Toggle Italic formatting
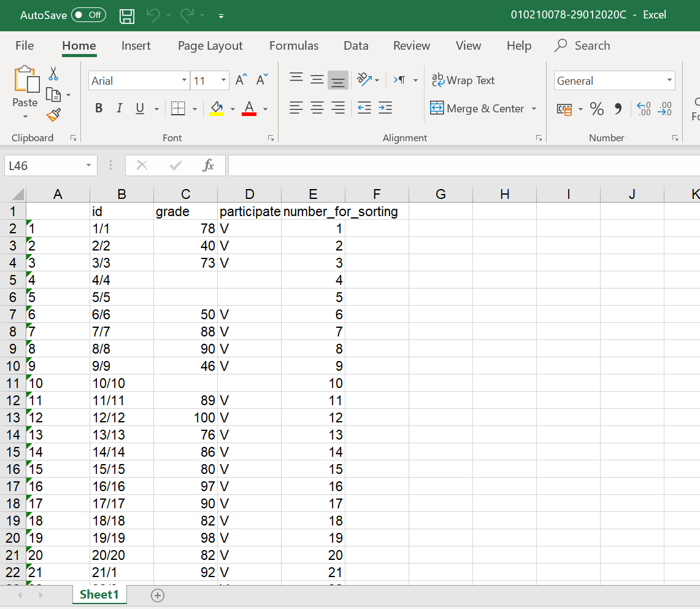The width and height of the screenshot is (700, 609). pyautogui.click(x=119, y=108)
